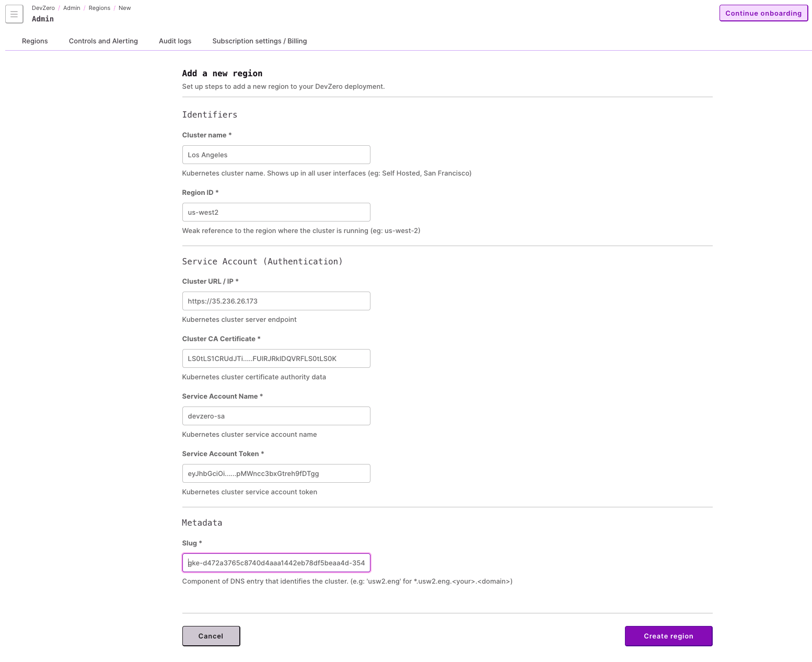Switch to the Controls and Alerting tab
The image size is (812, 662).
click(103, 41)
